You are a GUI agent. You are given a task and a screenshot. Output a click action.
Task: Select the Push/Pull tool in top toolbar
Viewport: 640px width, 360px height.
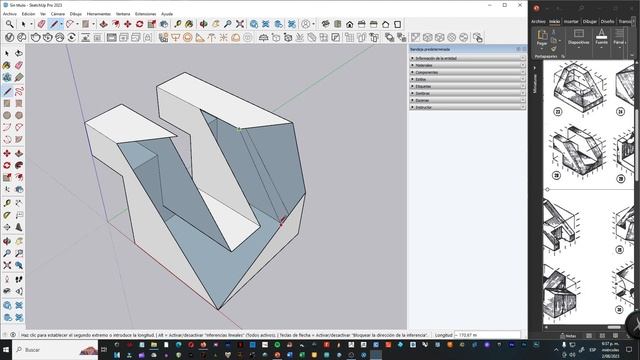[x=104, y=24]
